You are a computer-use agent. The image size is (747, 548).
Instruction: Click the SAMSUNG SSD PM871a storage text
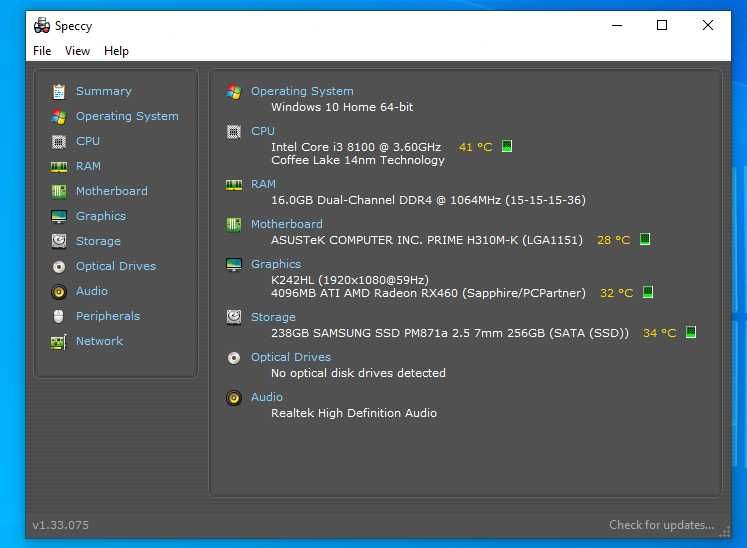coord(450,333)
